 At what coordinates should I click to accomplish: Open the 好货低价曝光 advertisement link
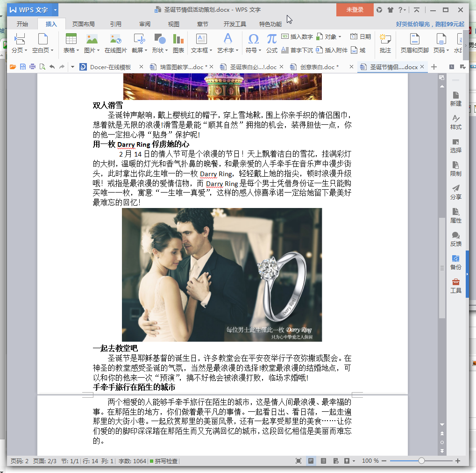point(430,24)
